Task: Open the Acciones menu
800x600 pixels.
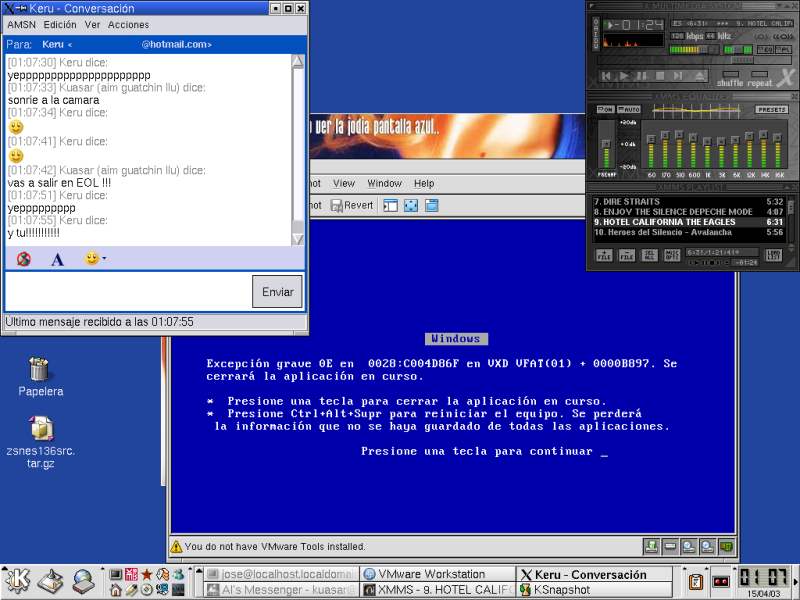Action: pos(128,24)
